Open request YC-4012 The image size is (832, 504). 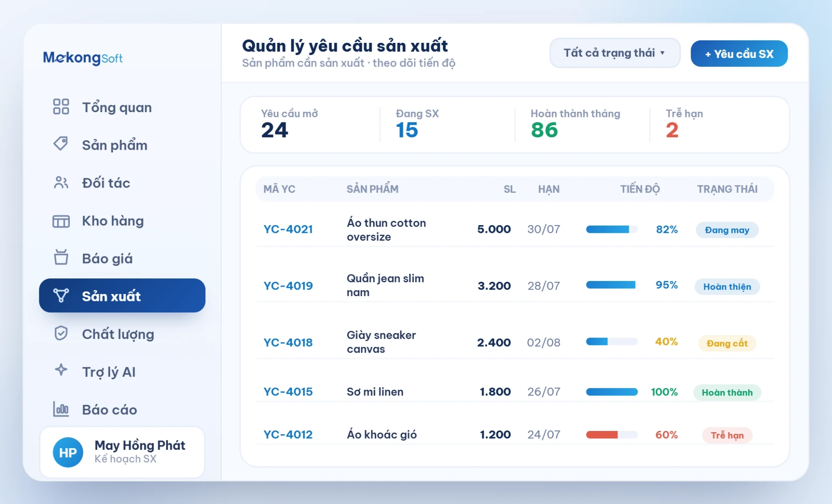(x=288, y=435)
